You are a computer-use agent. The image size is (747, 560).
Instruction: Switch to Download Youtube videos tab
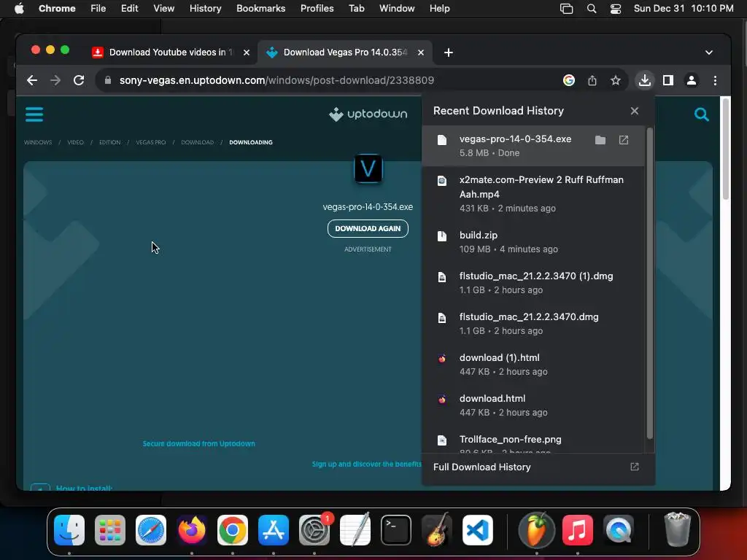coord(171,52)
